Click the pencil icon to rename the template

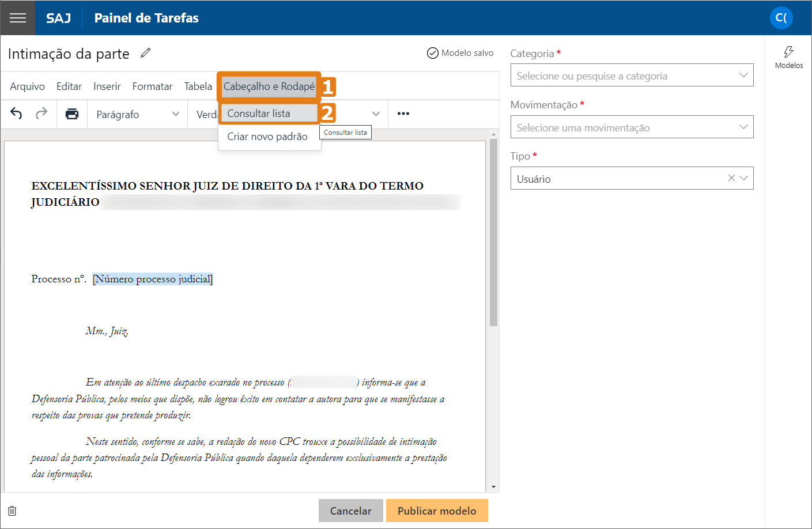point(146,53)
